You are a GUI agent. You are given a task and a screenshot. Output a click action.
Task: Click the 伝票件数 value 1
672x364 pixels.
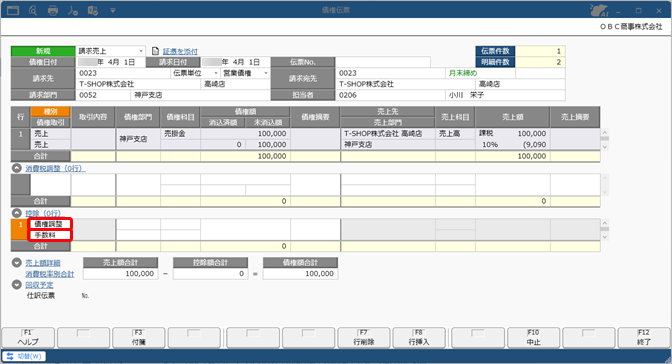click(540, 51)
